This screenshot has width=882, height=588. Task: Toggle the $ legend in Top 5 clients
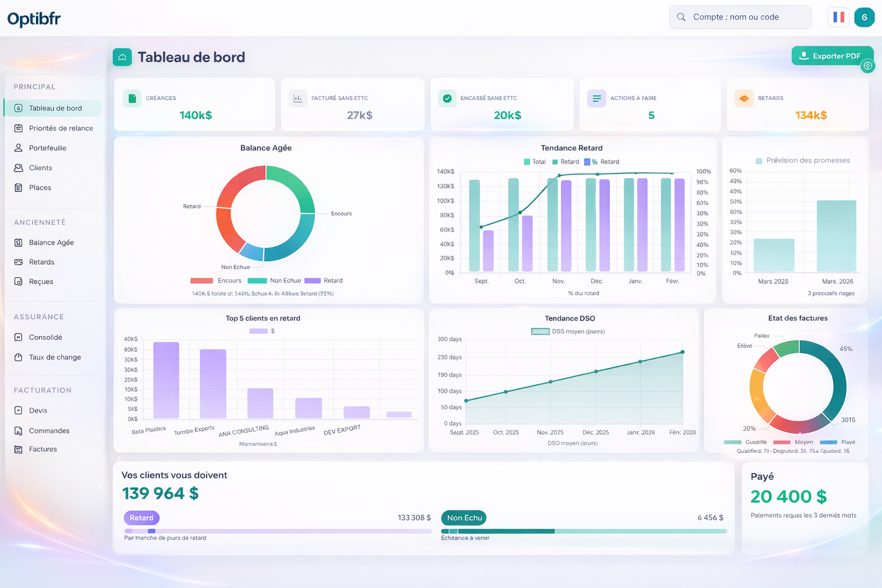[x=262, y=331]
